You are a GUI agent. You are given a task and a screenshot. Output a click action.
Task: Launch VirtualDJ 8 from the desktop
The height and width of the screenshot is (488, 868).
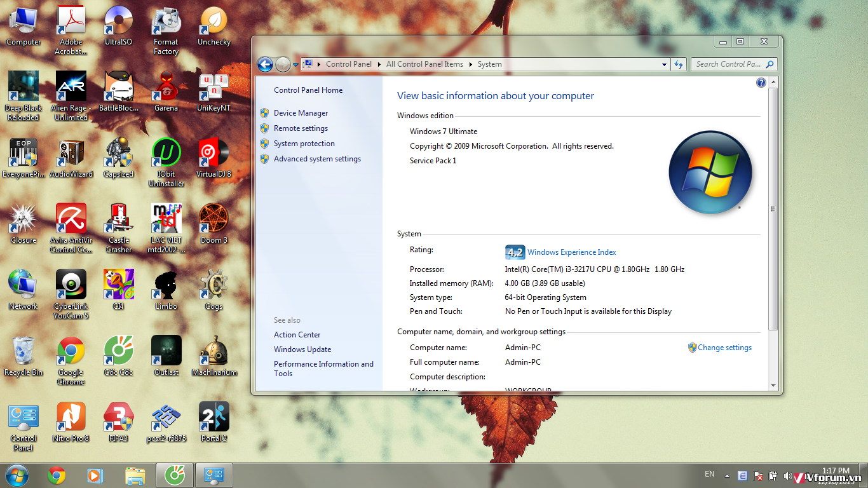coord(214,158)
